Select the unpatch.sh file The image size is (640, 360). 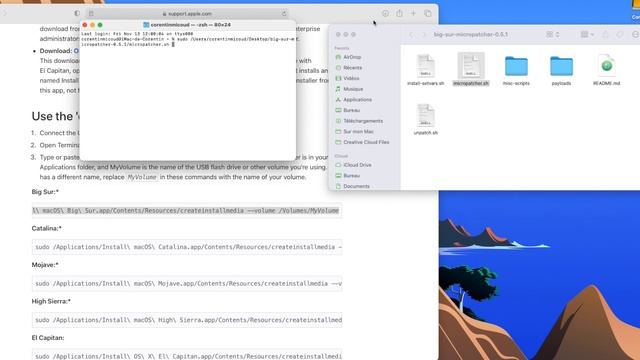(x=425, y=119)
